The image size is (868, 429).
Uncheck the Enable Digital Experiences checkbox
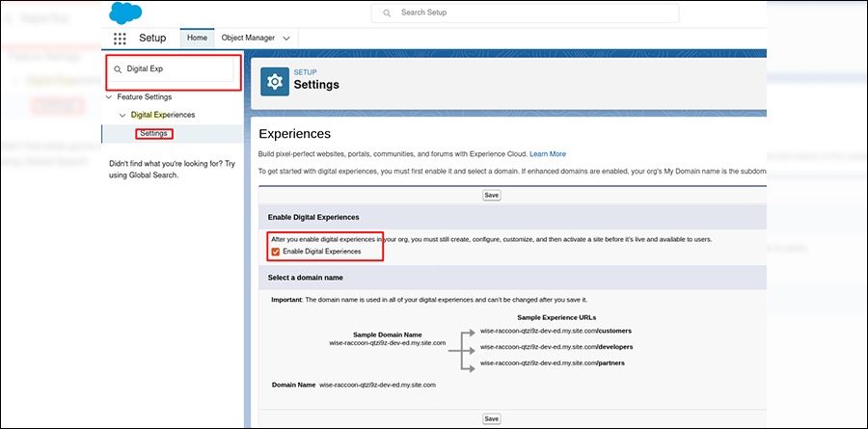tap(276, 252)
